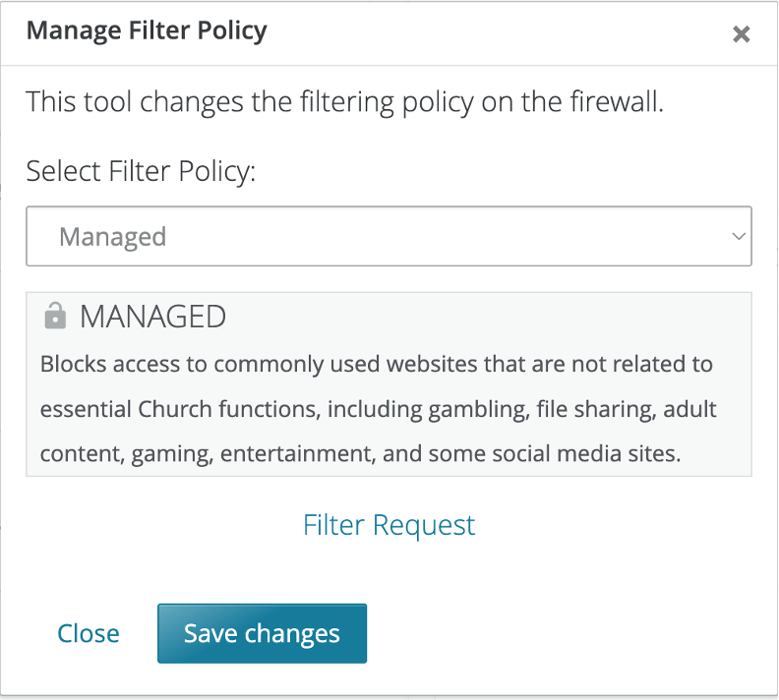Click the word 'gambling' in the description

coord(479,410)
